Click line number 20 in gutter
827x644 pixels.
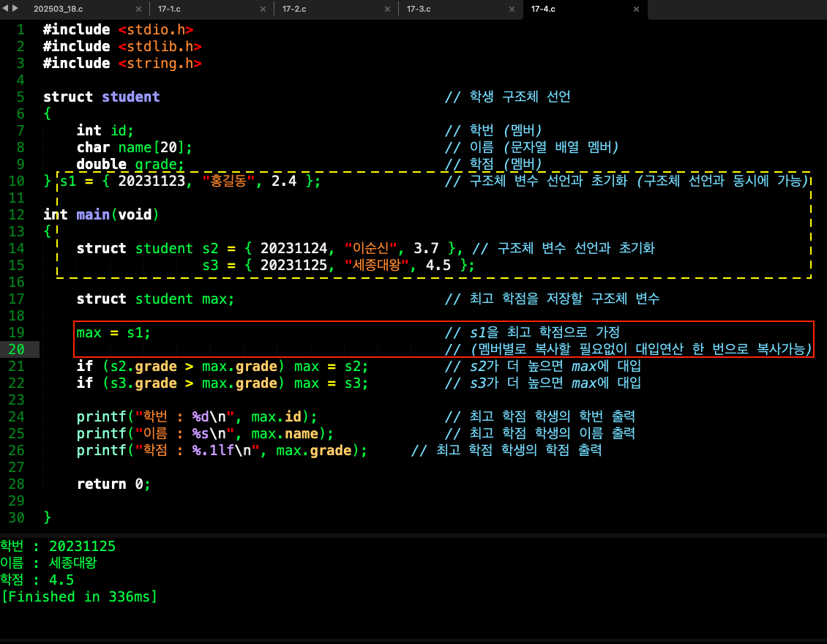click(x=16, y=349)
